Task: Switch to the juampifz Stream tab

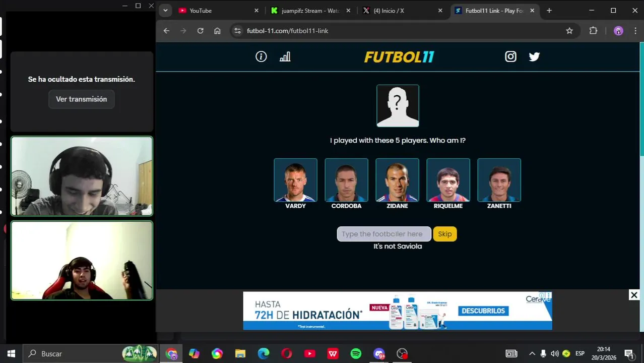Action: click(311, 11)
